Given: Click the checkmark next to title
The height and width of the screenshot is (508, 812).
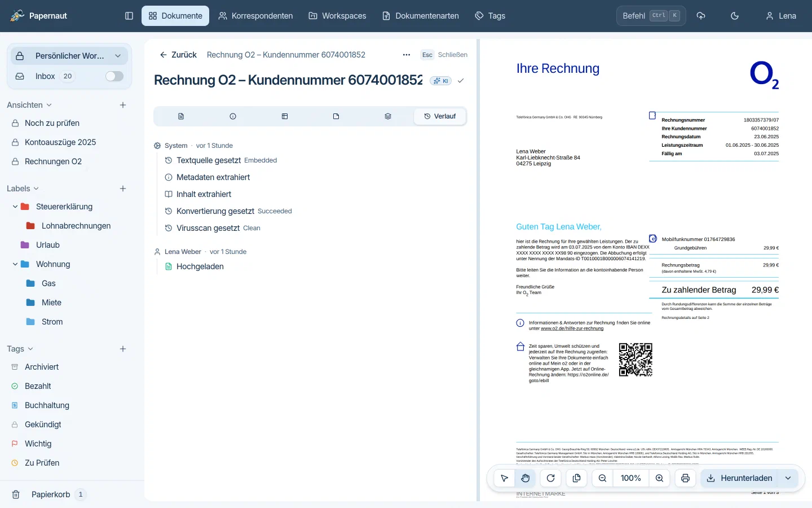Looking at the screenshot, I should point(461,81).
